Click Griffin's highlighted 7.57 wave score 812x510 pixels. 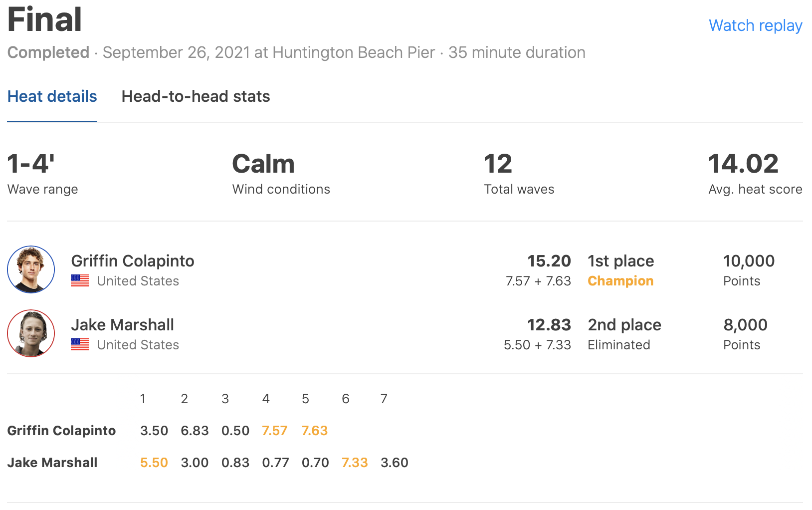click(x=275, y=431)
